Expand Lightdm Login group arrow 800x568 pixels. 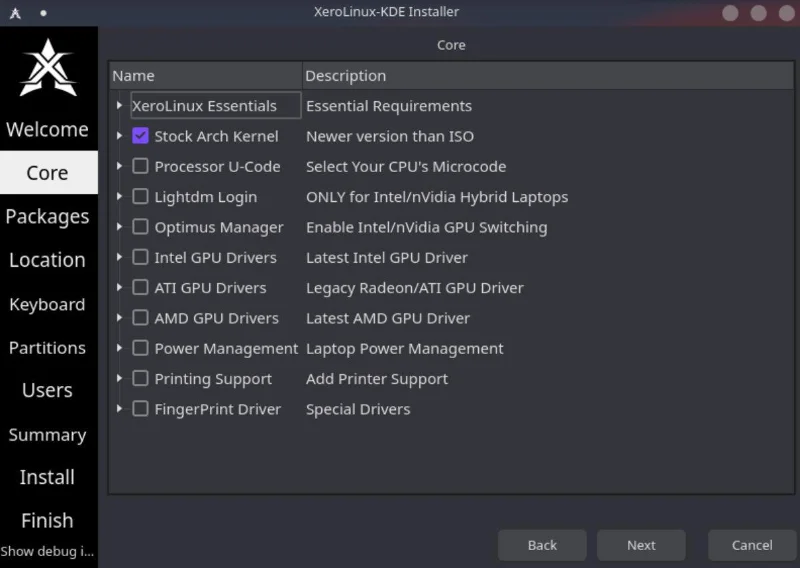(x=119, y=196)
